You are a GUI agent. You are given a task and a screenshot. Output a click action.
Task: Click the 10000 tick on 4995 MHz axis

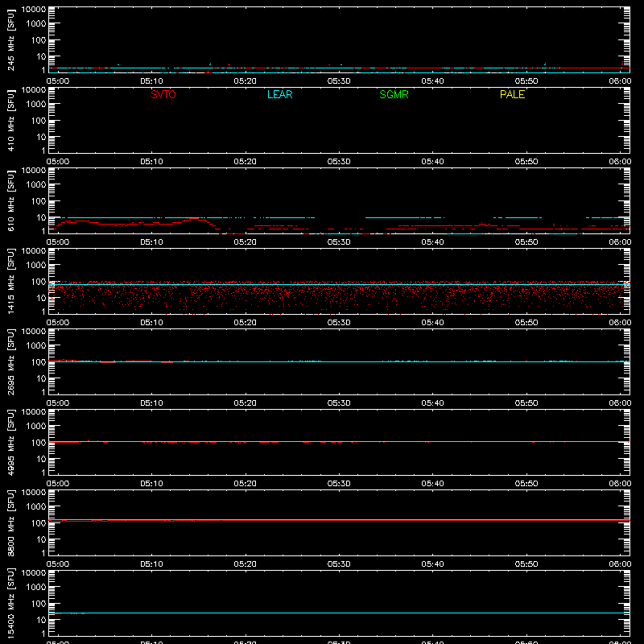34,412
